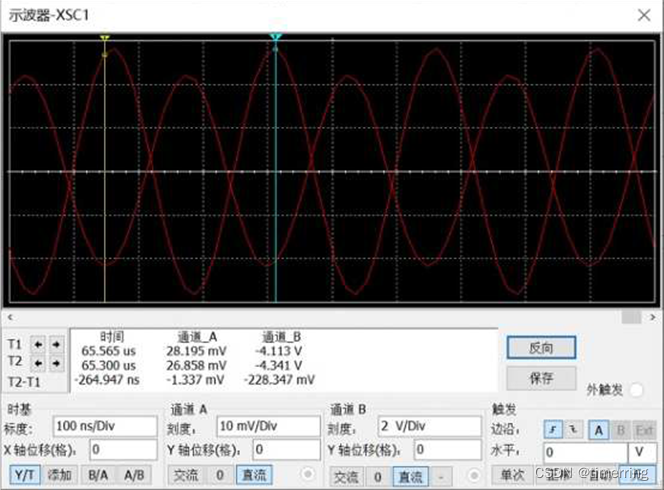Grab the cyan T2 cursor marker
664x490 pixels.
pos(276,38)
